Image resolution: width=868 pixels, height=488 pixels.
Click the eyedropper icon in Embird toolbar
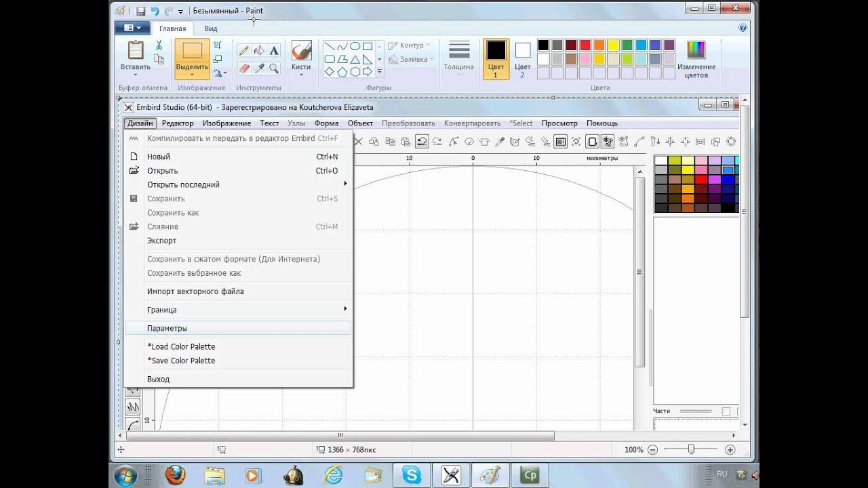500,142
